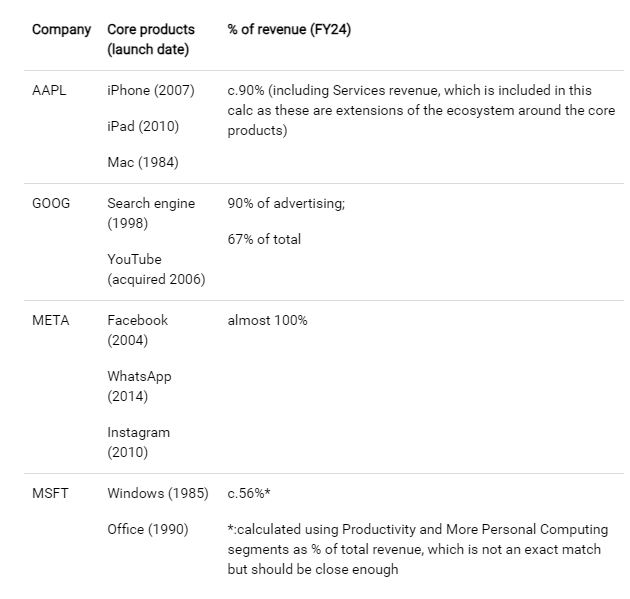Viewport: 630px width, 599px height.
Task: Select the META company cell
Action: [51, 320]
